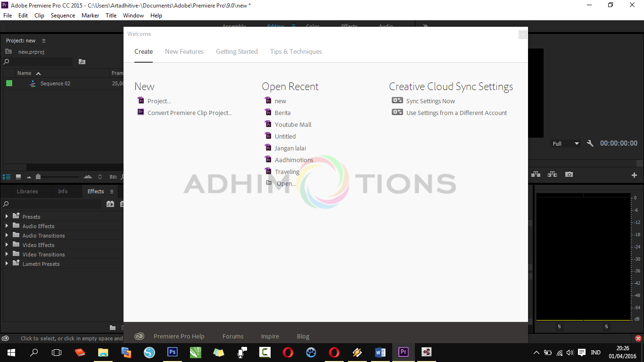
Task: Switch to the Tips & Techniques tab
Action: (296, 51)
